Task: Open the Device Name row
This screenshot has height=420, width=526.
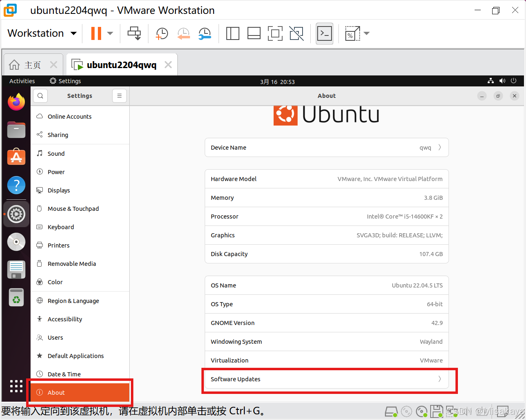Action: [x=327, y=148]
